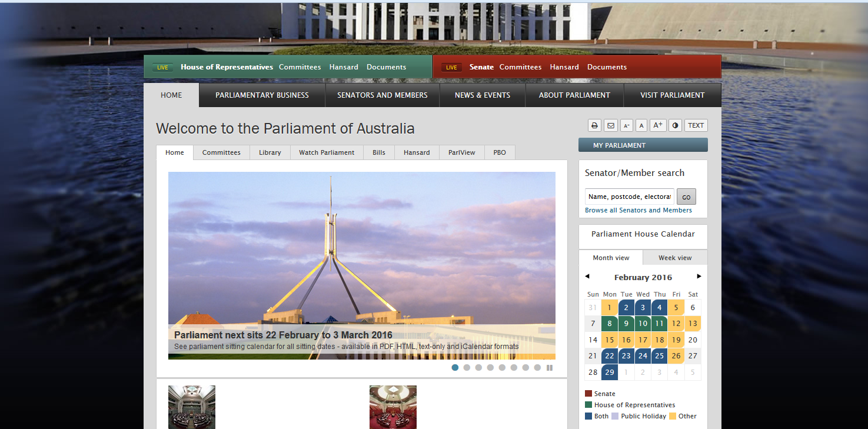Switch calendar to Week view
The width and height of the screenshot is (868, 429).
675,258
